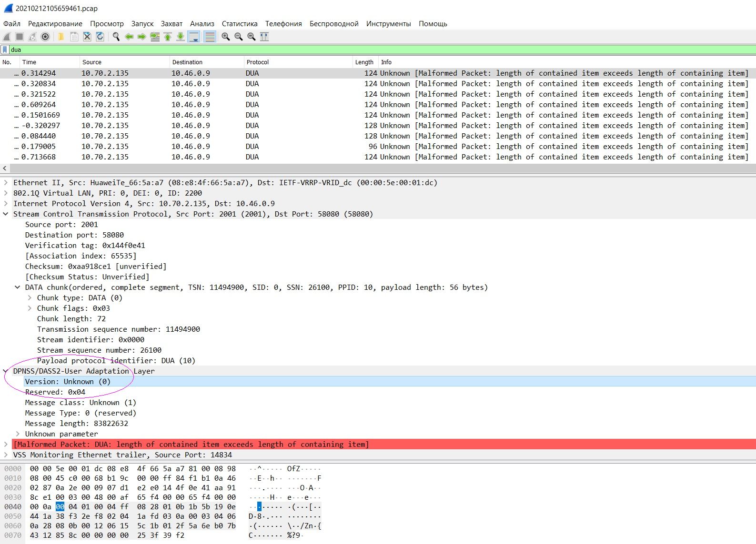Click hex row offset 0040 in bytes pane
The height and width of the screenshot is (544, 756).
(x=13, y=506)
